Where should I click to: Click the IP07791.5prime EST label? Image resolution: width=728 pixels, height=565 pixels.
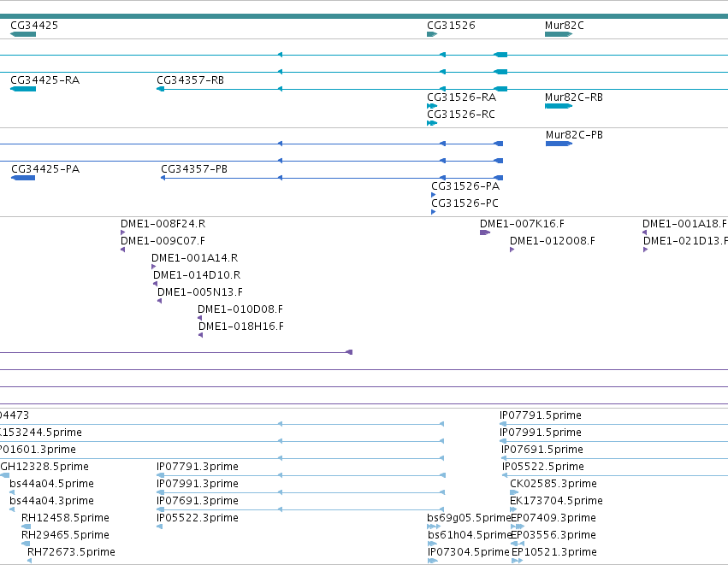coord(541,415)
